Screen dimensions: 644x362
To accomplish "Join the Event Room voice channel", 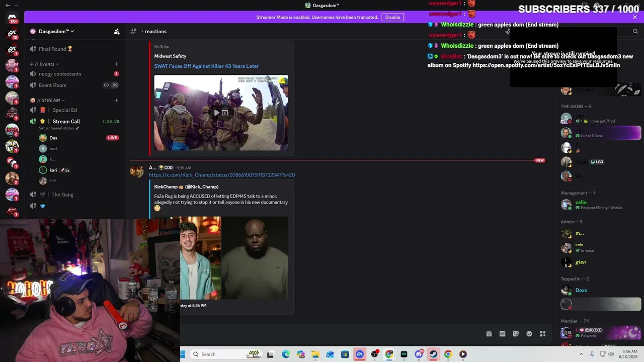I will tap(74, 85).
